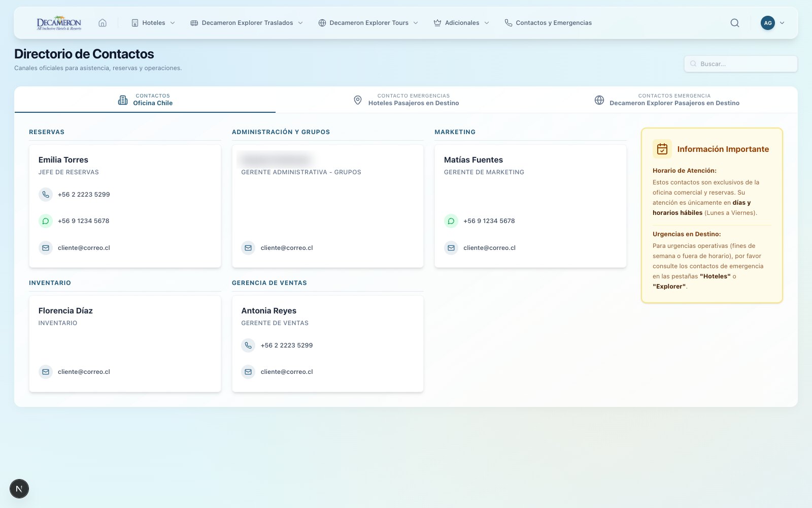This screenshot has height=508, width=812.
Task: Click the Decameron logo
Action: (59, 23)
